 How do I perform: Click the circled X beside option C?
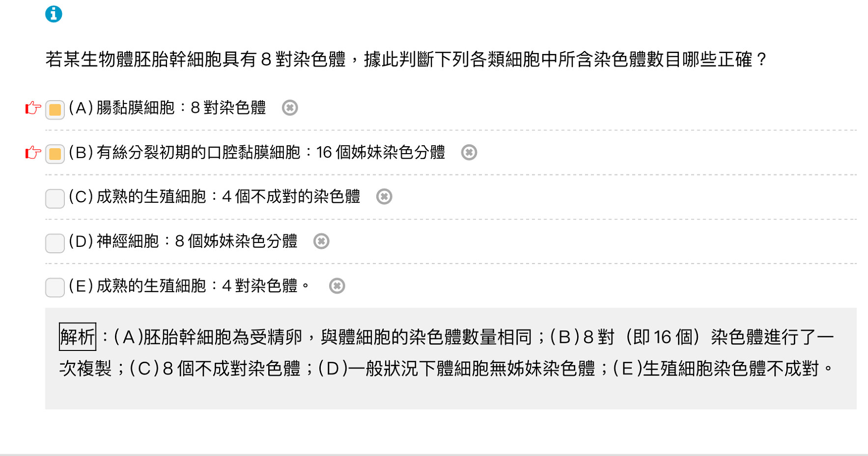[x=384, y=197]
